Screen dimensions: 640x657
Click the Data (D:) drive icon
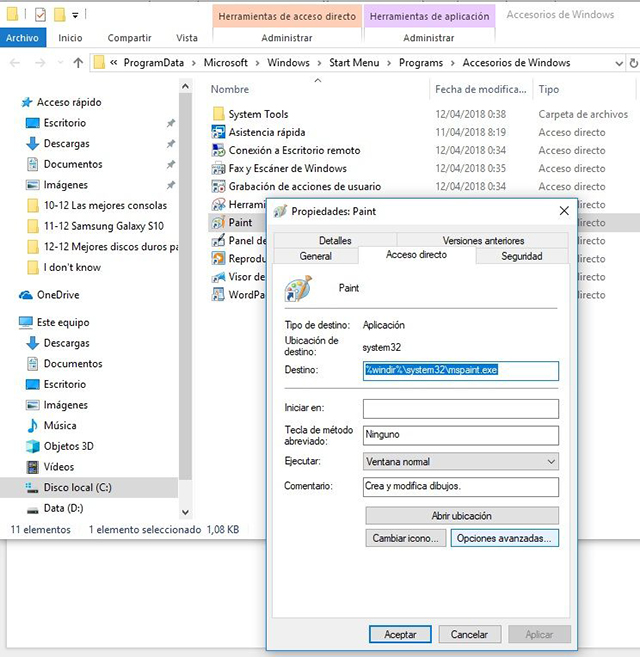click(32, 510)
